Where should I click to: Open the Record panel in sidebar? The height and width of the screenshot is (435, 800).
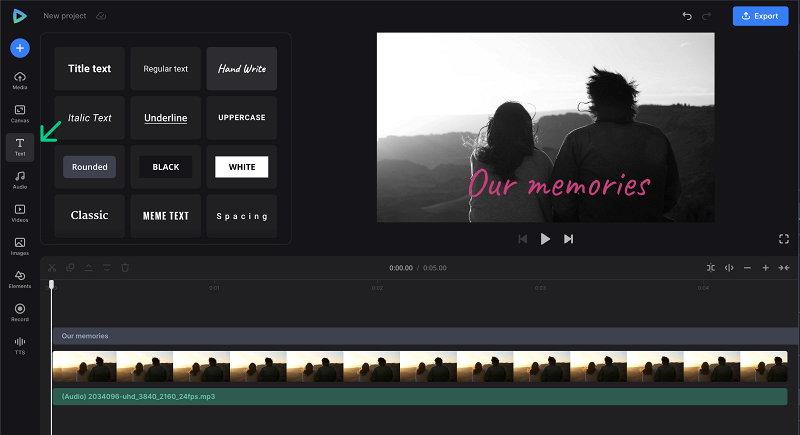[20, 313]
